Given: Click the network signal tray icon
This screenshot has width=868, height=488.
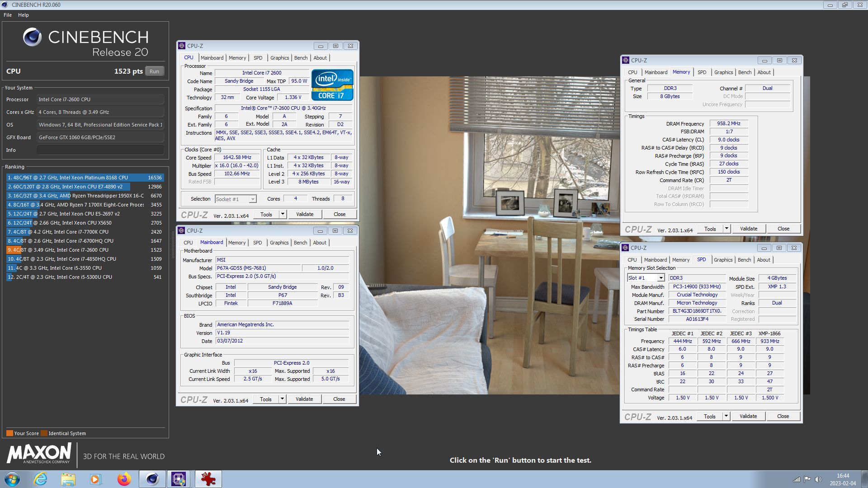Looking at the screenshot, I should point(796,479).
